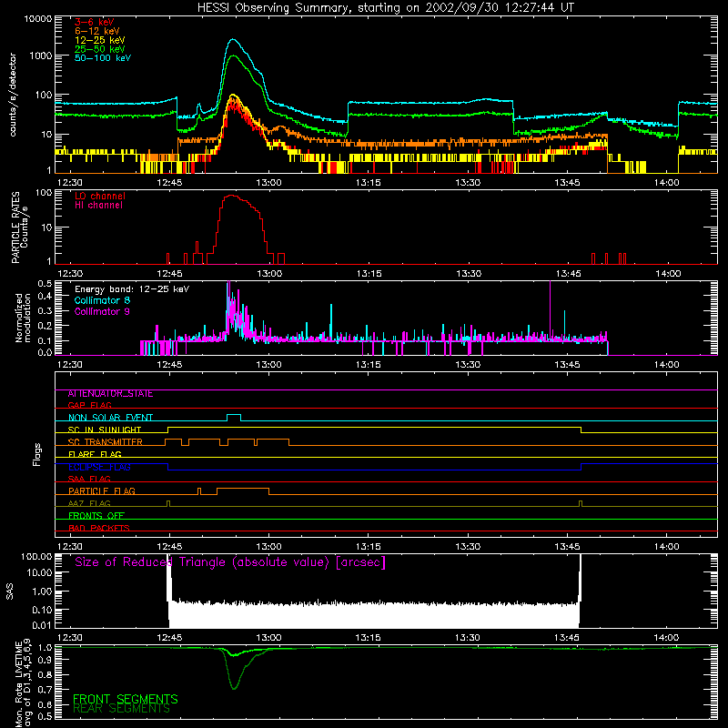The image size is (728, 728).
Task: Click the GAP_FLAG label
Action: tap(89, 405)
